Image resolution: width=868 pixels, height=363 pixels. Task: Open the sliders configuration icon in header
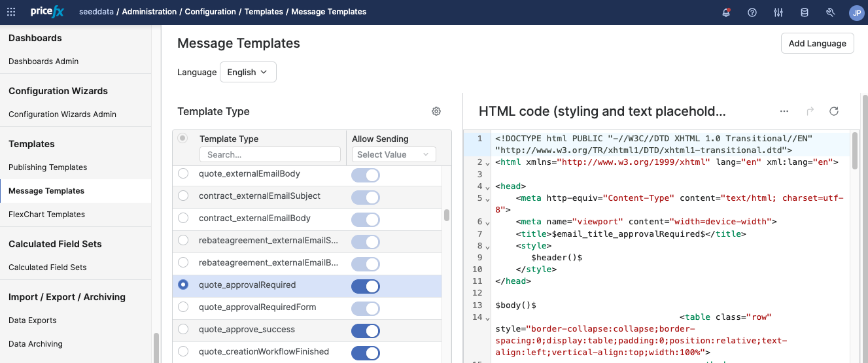[778, 12]
